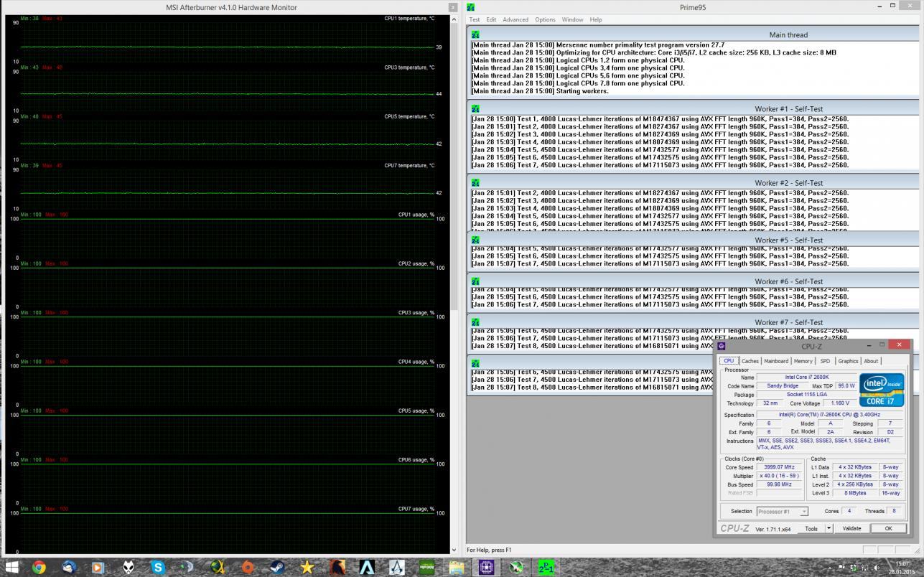Switch to the Graphics tab in CPU-Z
Screen dimensions: 924x577
848,361
